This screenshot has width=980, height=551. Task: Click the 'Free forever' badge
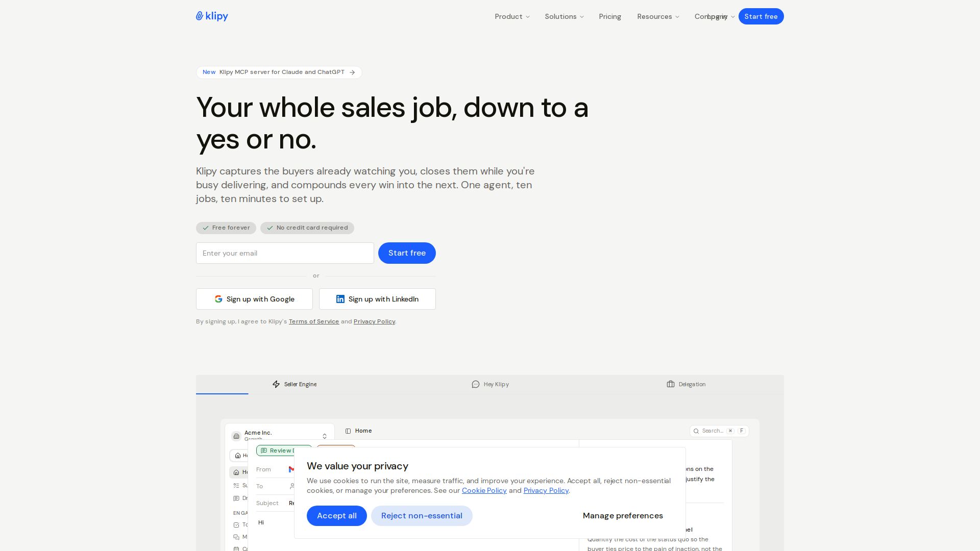tap(226, 228)
